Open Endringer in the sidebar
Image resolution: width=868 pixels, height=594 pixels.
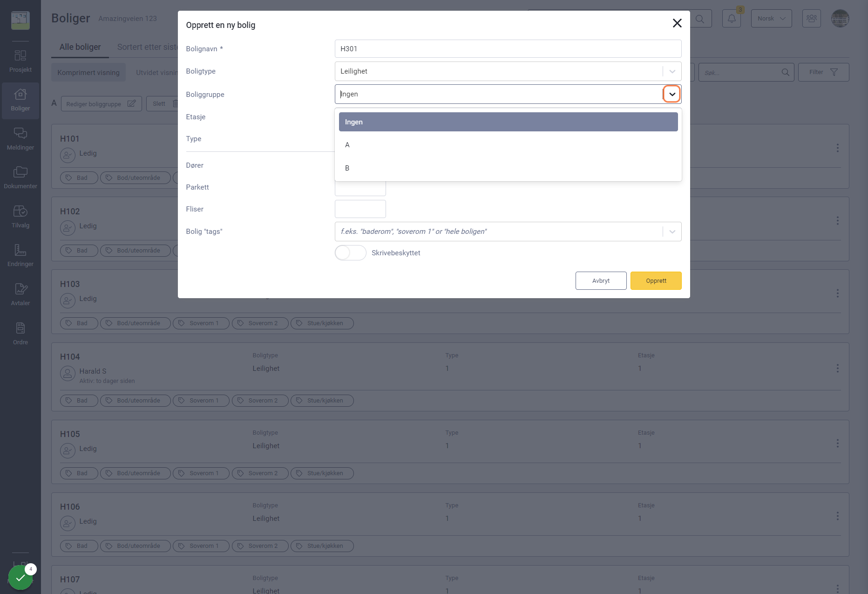(x=20, y=256)
